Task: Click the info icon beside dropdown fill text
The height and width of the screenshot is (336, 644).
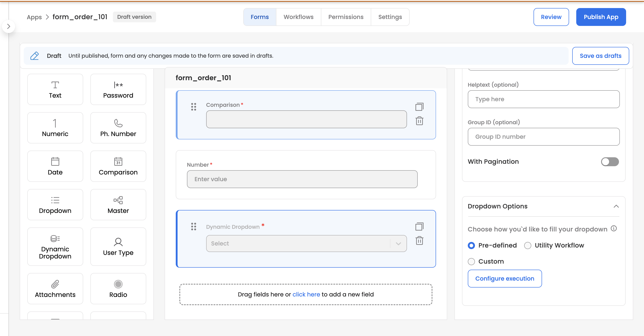Action: (x=614, y=229)
